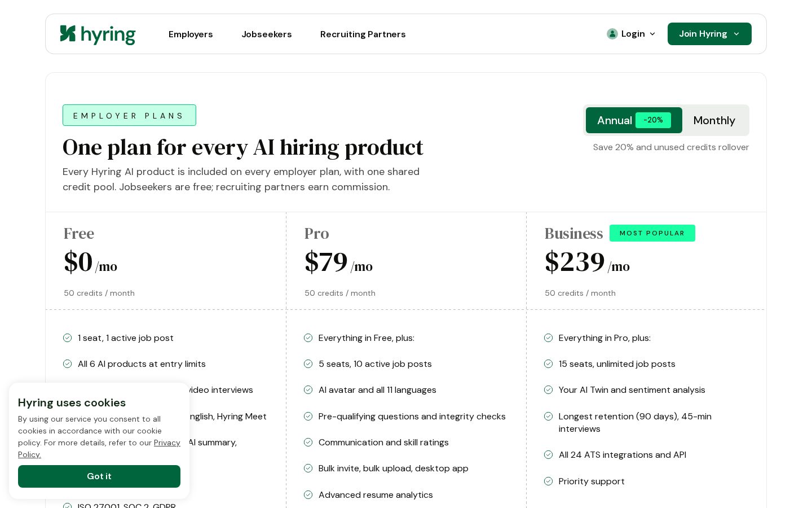Open the Recruiting Partners menu
812x508 pixels.
(363, 34)
